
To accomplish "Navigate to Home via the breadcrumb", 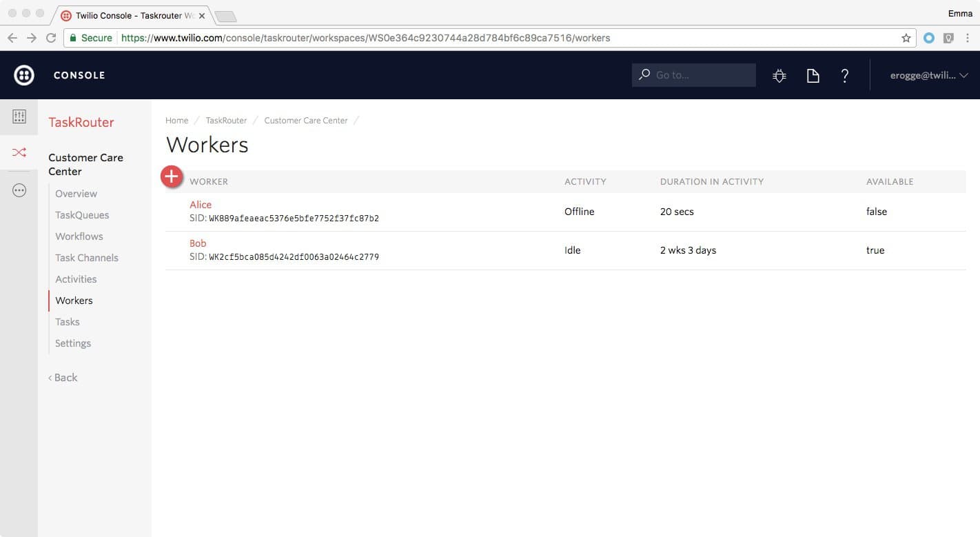I will pyautogui.click(x=176, y=120).
